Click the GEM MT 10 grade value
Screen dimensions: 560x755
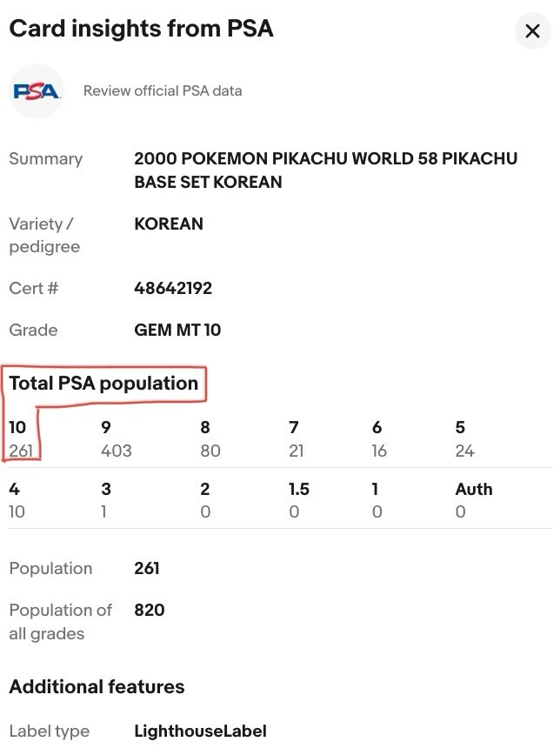pyautogui.click(x=177, y=330)
